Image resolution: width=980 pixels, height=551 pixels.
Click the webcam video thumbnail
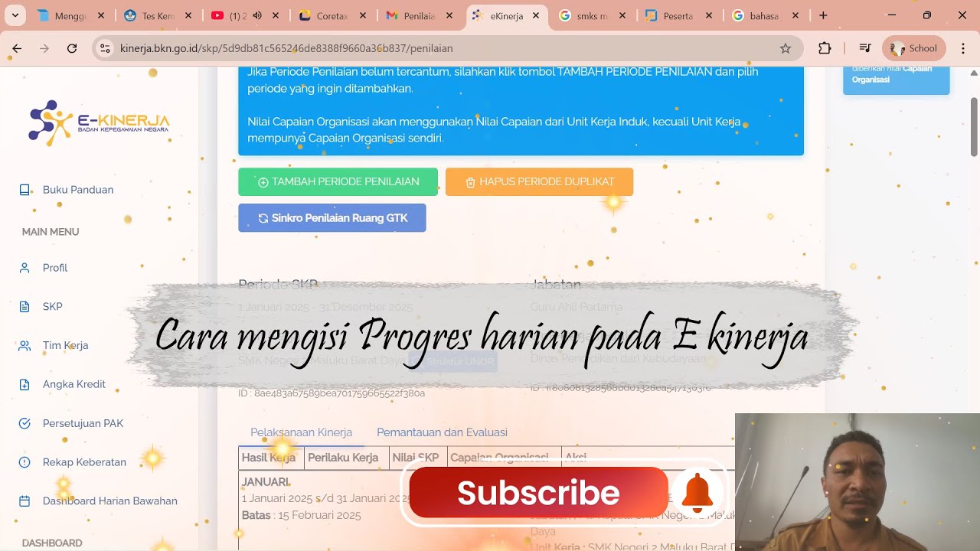pos(857,482)
